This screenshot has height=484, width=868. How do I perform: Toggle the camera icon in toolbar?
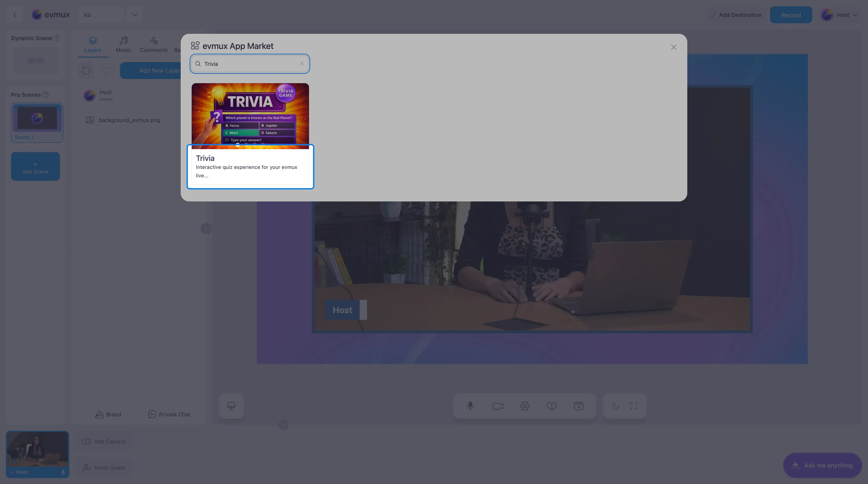498,406
